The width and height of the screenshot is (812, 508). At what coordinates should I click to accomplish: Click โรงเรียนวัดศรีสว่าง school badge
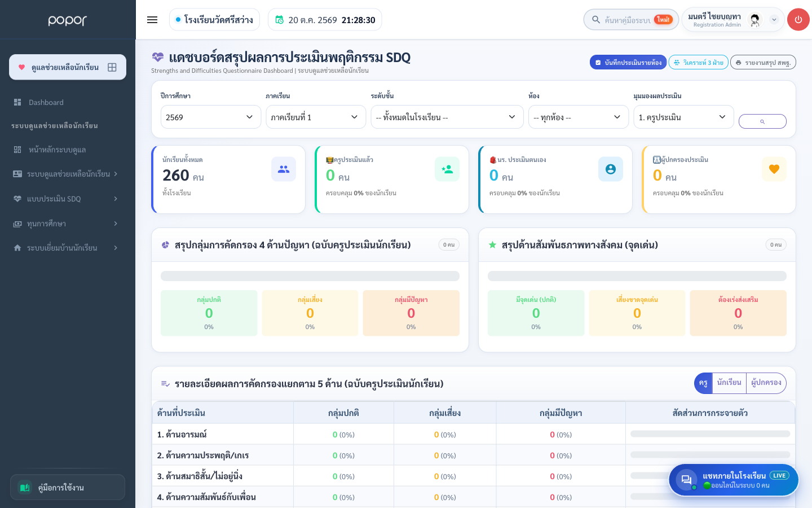(214, 20)
